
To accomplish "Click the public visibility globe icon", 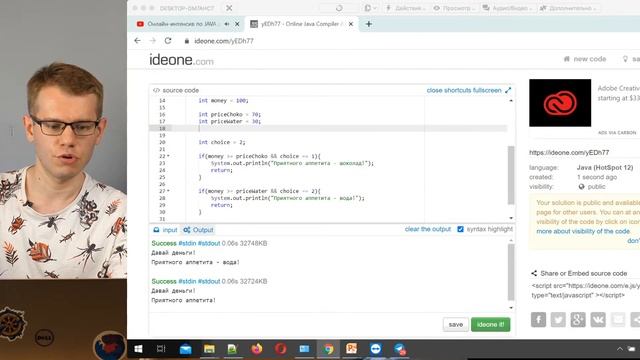I will pos(582,187).
